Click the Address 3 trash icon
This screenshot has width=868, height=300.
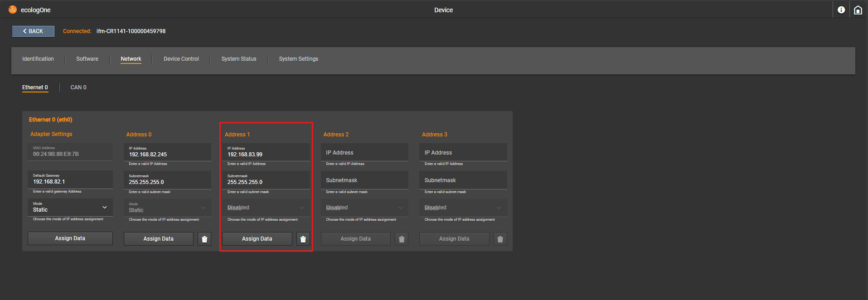tap(500, 239)
